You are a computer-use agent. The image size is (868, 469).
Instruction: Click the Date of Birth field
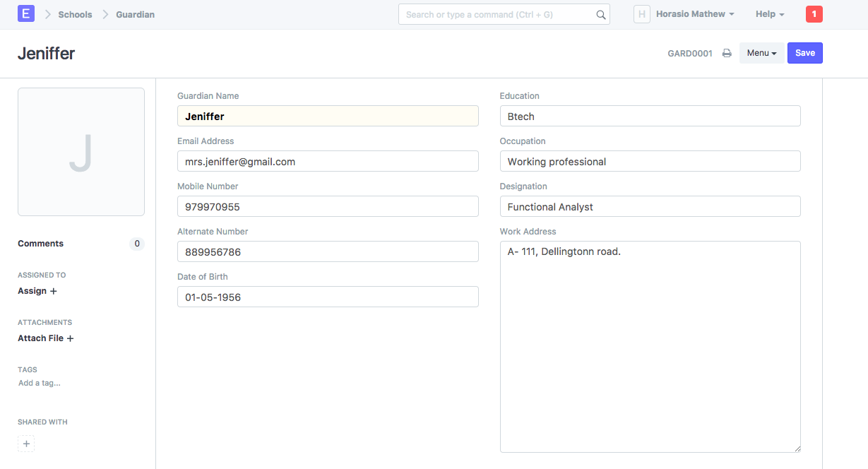[x=328, y=297]
